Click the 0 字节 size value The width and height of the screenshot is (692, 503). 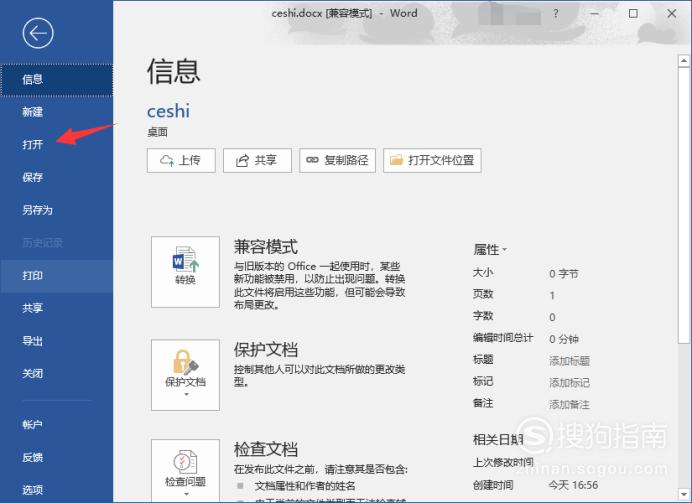coord(564,274)
